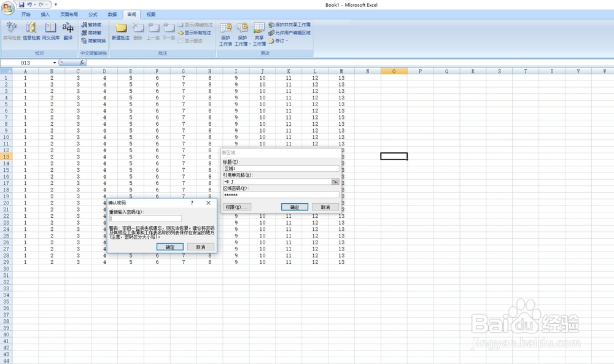Select column M header
Viewport: 614px width, 364px height.
(341, 71)
